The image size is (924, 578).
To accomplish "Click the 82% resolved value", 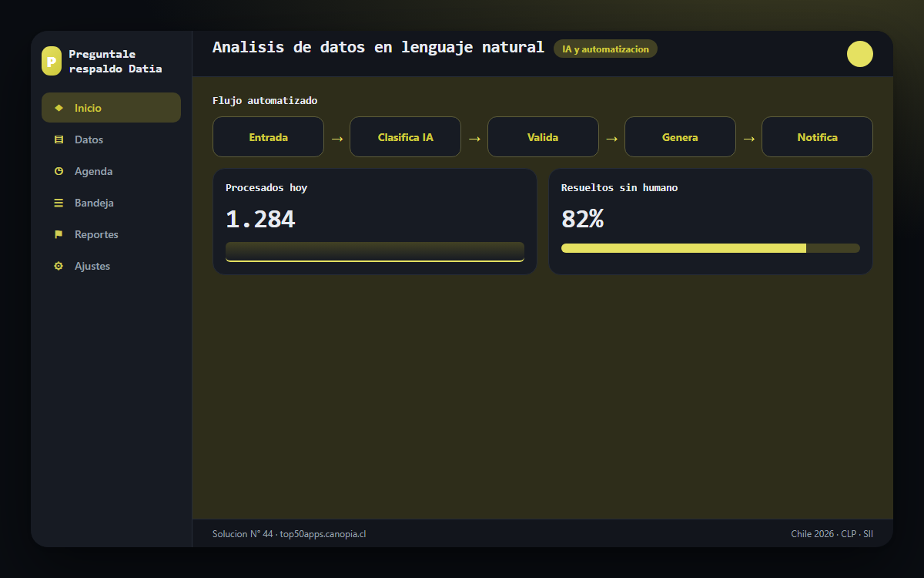I will tap(582, 220).
